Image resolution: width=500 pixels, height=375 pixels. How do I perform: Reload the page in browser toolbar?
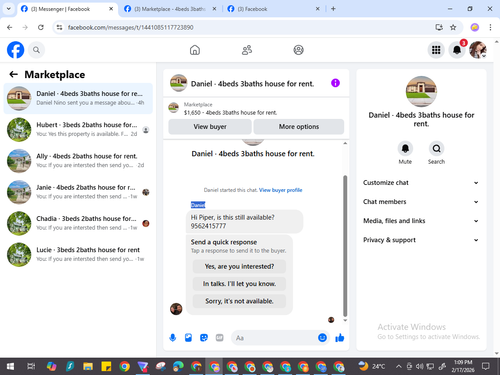pyautogui.click(x=41, y=27)
